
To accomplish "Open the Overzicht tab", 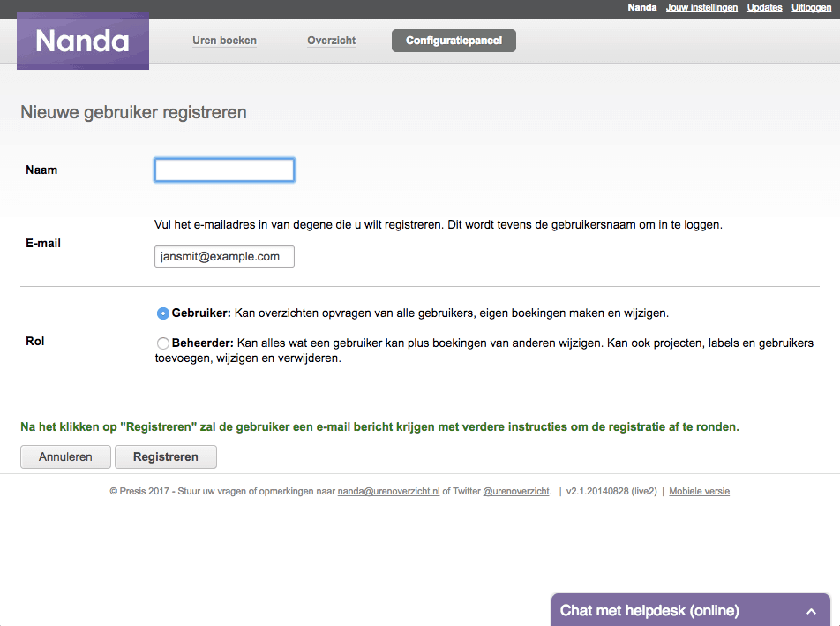I will pyautogui.click(x=332, y=41).
